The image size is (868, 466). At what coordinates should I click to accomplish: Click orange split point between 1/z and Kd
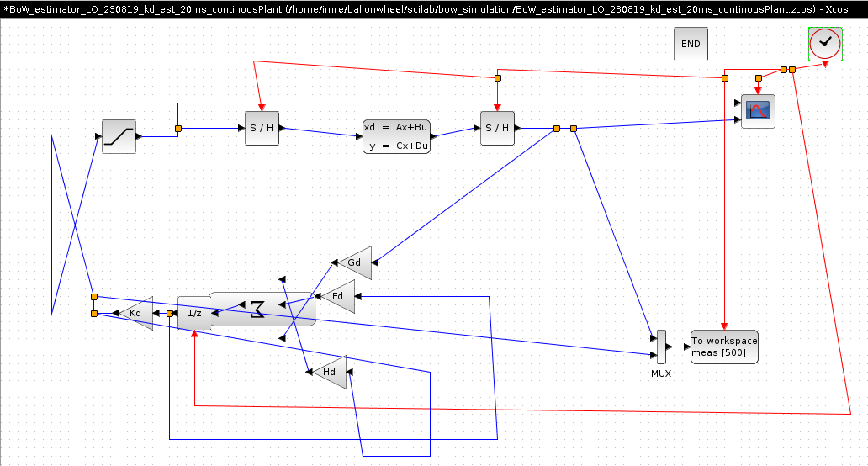170,313
